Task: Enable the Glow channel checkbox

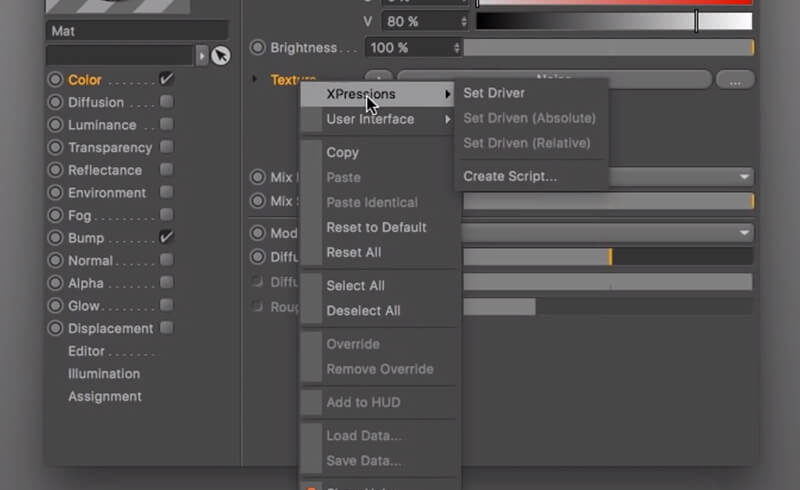Action: pos(166,305)
